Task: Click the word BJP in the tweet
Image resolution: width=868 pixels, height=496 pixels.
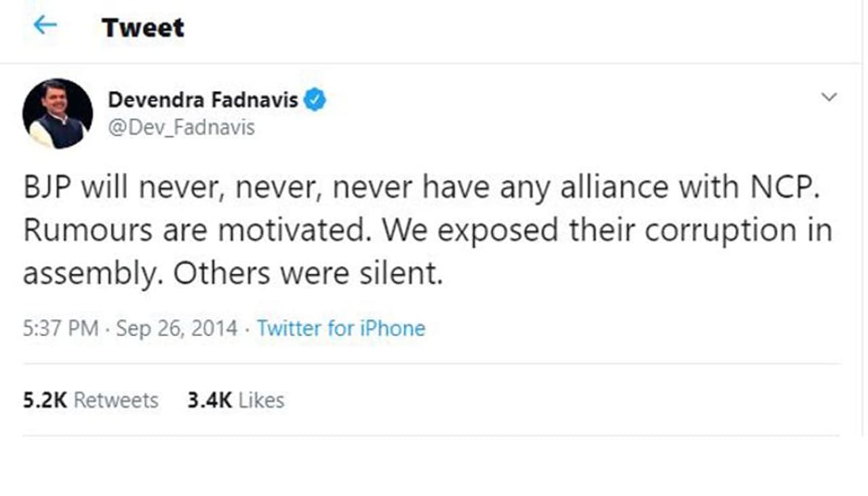Action: pyautogui.click(x=47, y=188)
